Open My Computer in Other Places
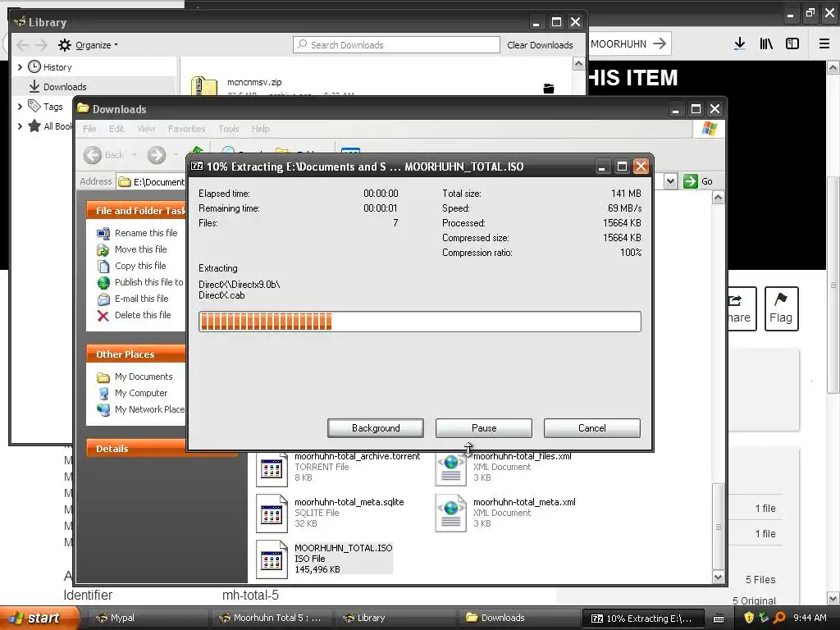This screenshot has height=630, width=840. coord(140,393)
